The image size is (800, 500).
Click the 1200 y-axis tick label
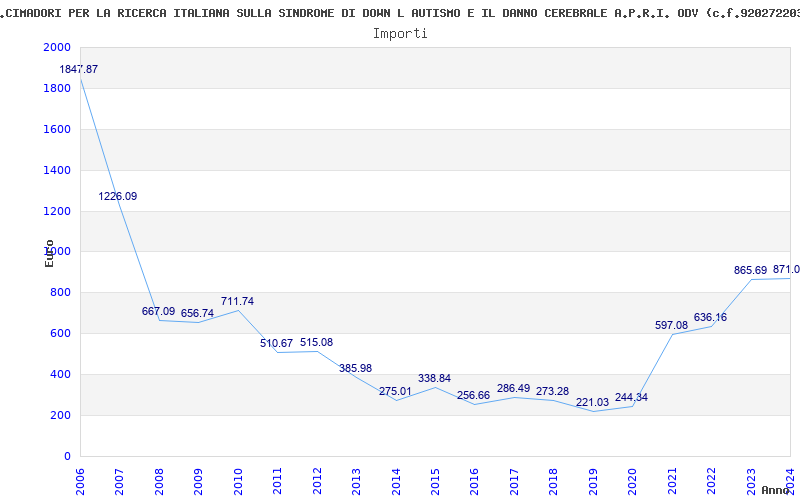[x=57, y=211]
